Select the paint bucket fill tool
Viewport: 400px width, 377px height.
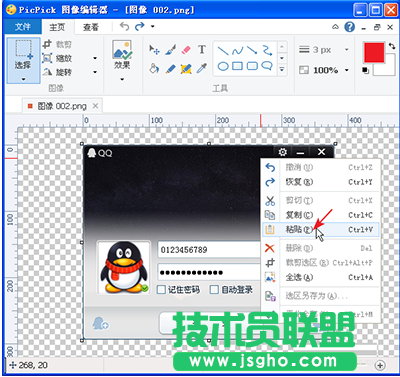(x=154, y=69)
